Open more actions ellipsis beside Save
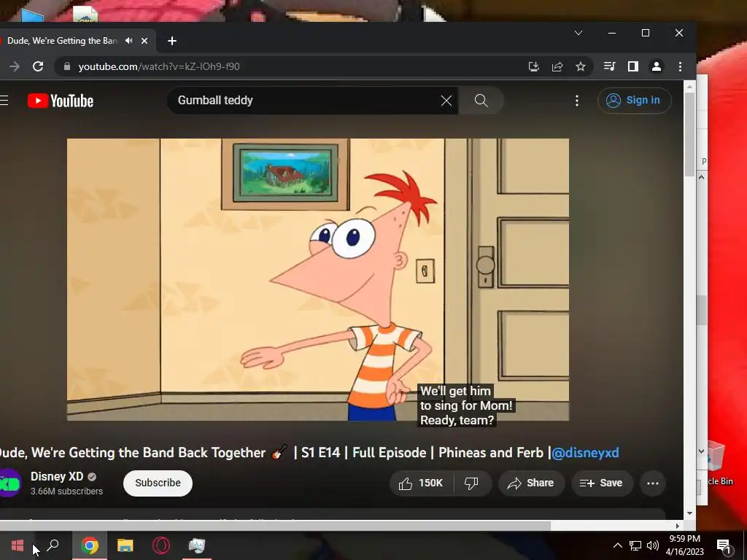The image size is (747, 560). [x=653, y=483]
